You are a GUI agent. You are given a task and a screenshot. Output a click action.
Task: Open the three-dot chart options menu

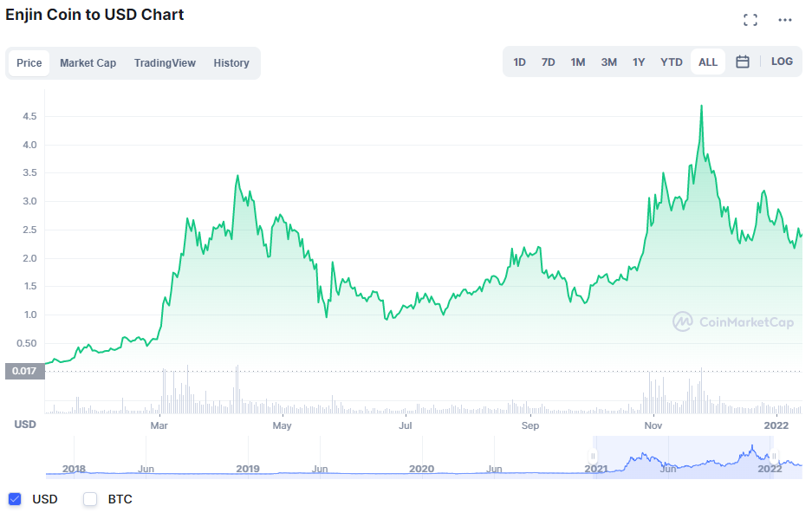(x=783, y=19)
